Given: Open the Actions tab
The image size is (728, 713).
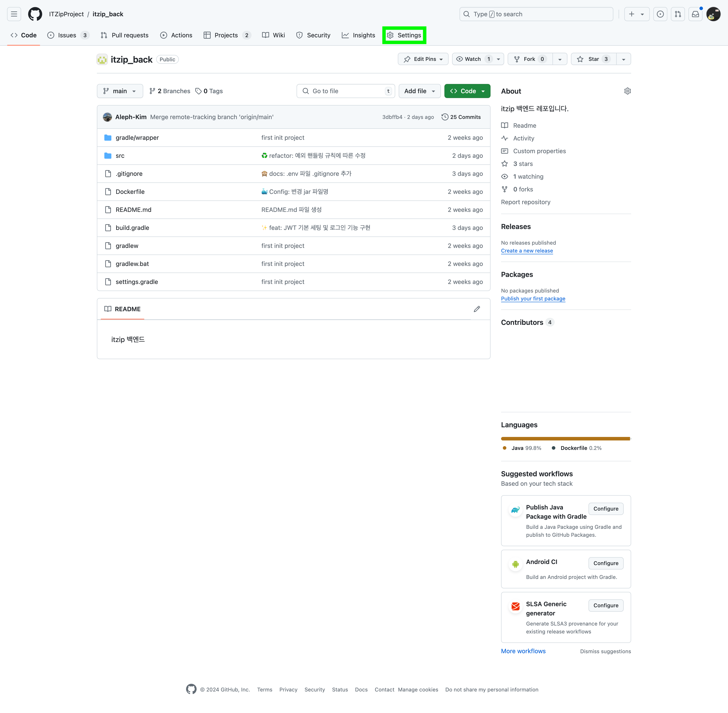Looking at the screenshot, I should click(176, 35).
